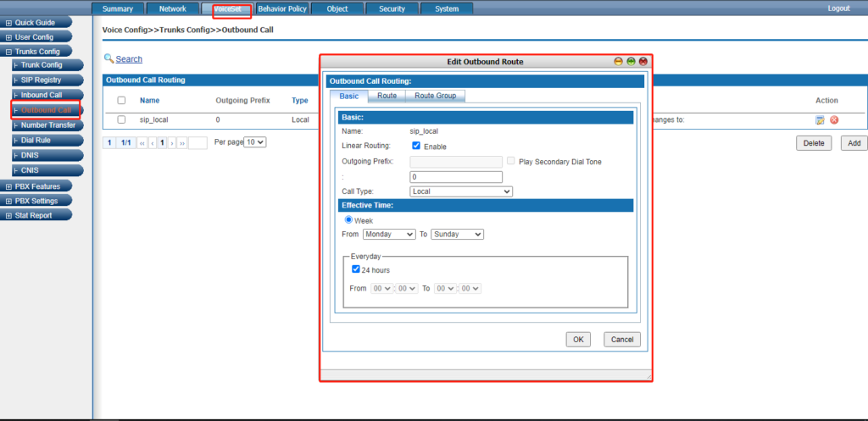Image resolution: width=868 pixels, height=421 pixels.
Task: Tick the checkbox for the sip_local row
Action: point(122,119)
